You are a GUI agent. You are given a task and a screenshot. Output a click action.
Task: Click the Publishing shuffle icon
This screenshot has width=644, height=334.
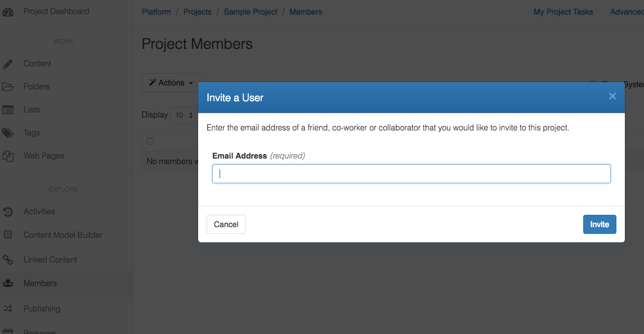point(8,309)
